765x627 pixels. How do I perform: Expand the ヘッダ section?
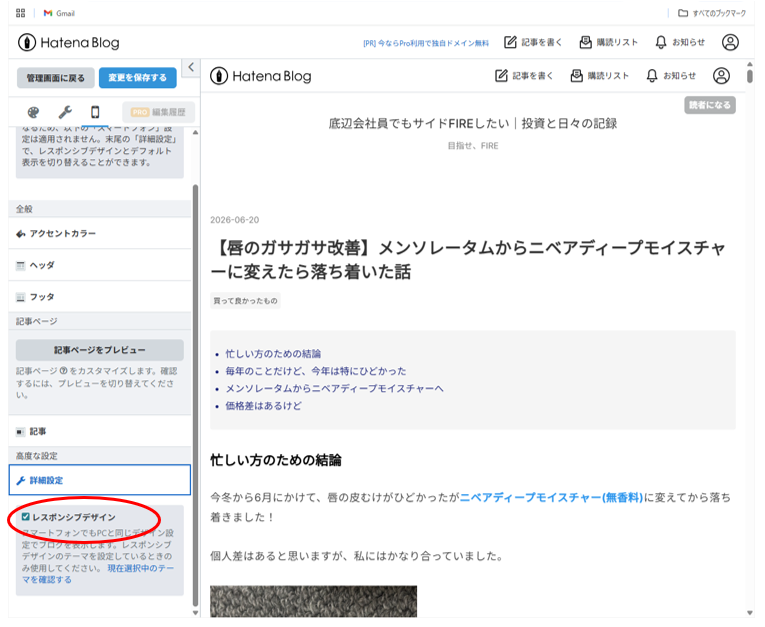click(100, 265)
